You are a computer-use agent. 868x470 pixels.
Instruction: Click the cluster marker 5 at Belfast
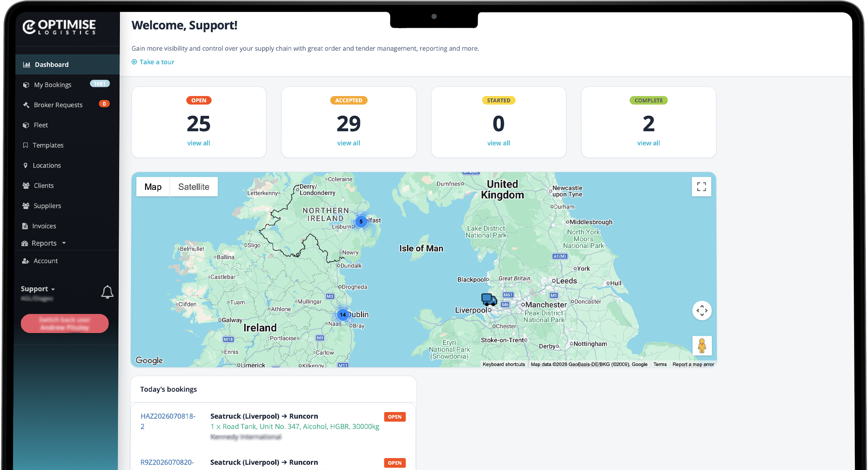361,221
